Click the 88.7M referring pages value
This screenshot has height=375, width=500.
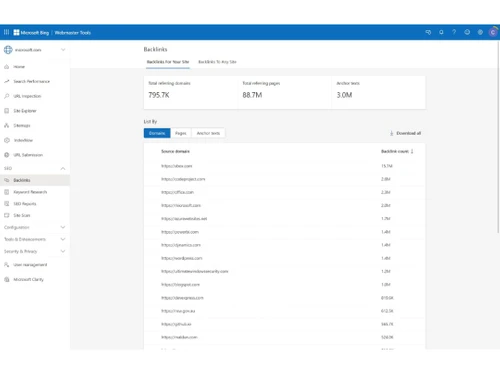pyautogui.click(x=252, y=95)
